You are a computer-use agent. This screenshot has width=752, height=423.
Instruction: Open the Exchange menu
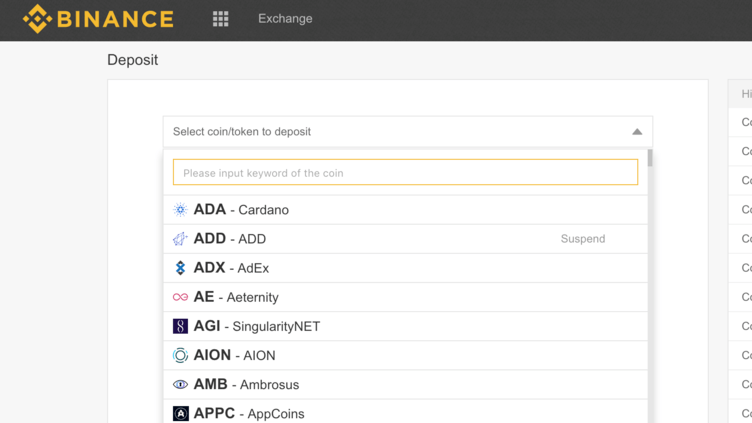285,19
